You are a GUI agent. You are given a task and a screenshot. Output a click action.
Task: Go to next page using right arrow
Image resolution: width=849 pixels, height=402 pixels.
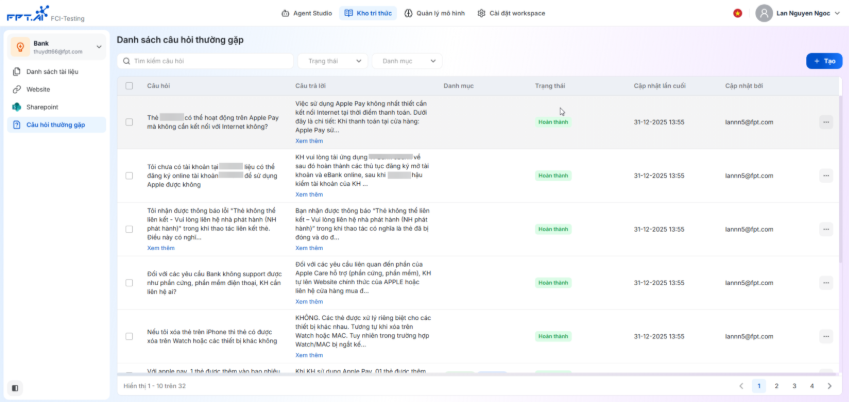(829, 385)
